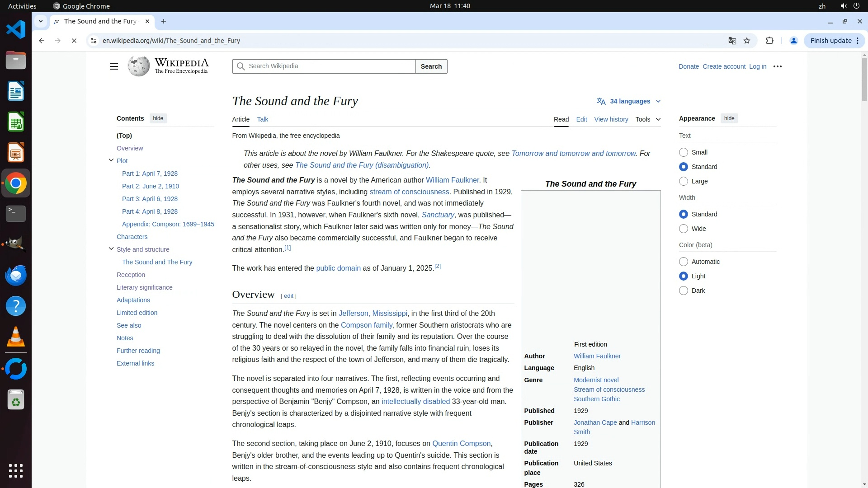
Task: Click the Chrome profile avatar icon
Action: click(793, 41)
